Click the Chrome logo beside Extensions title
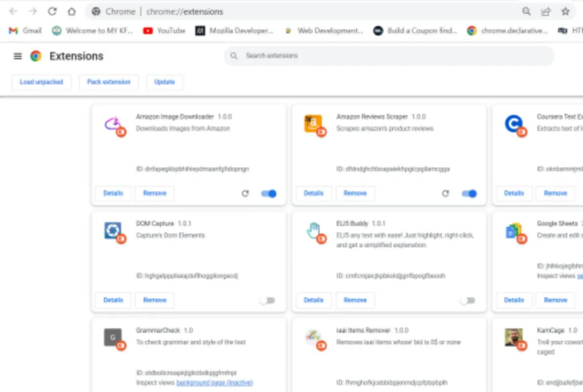The image size is (583, 392). pos(36,56)
